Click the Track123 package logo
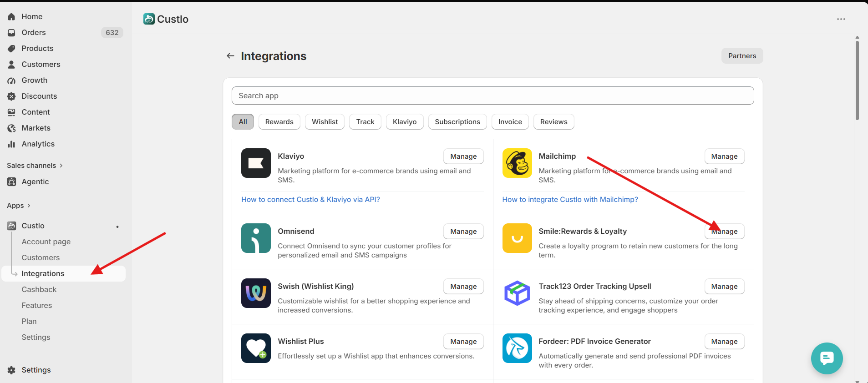 pyautogui.click(x=517, y=293)
